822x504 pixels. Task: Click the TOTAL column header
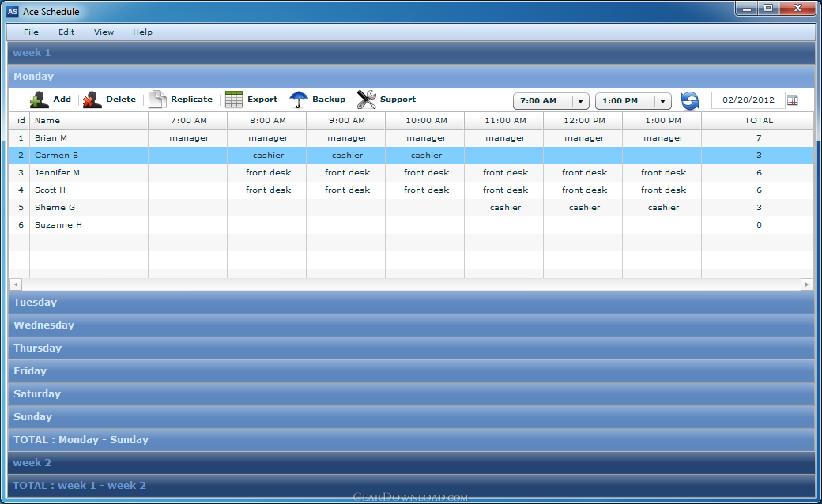pos(758,121)
